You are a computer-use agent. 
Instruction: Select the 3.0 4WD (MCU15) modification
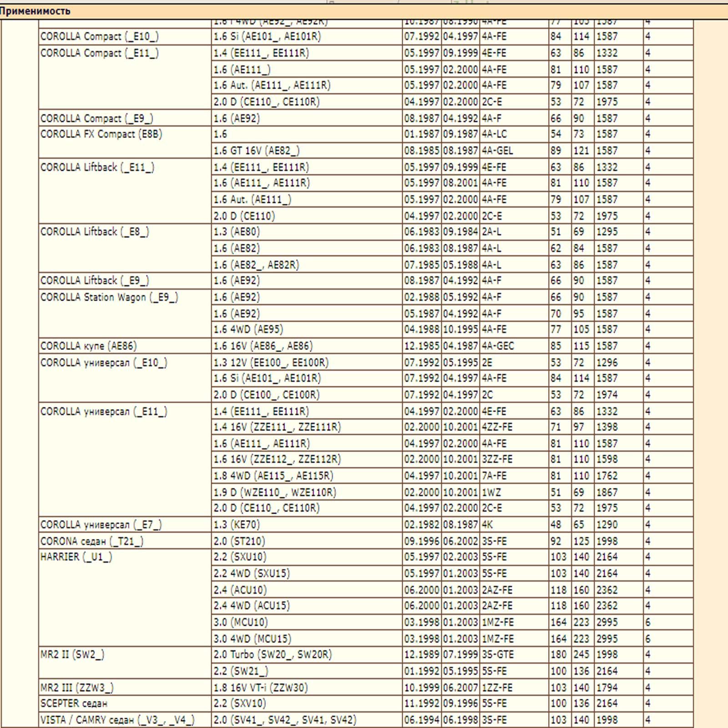pyautogui.click(x=252, y=639)
